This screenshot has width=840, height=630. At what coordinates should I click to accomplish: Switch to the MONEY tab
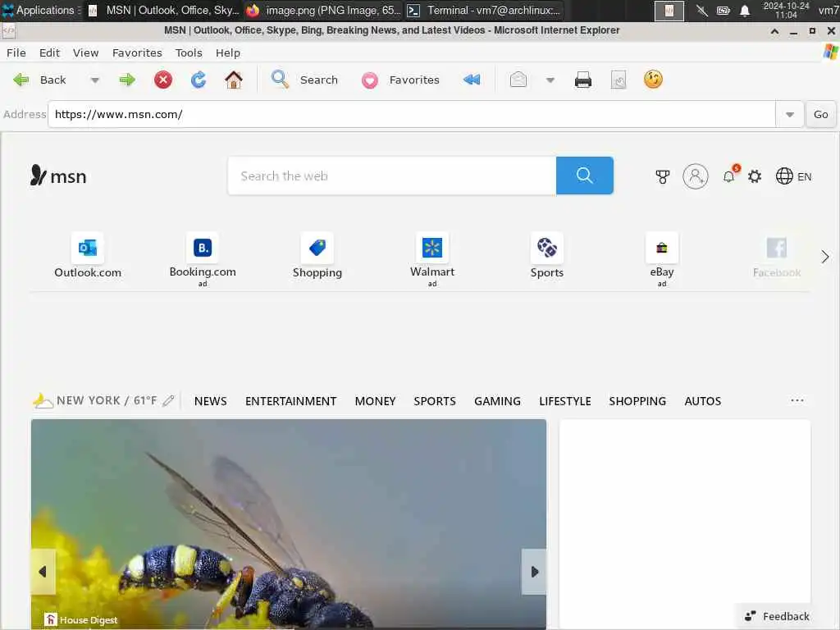[x=375, y=401]
